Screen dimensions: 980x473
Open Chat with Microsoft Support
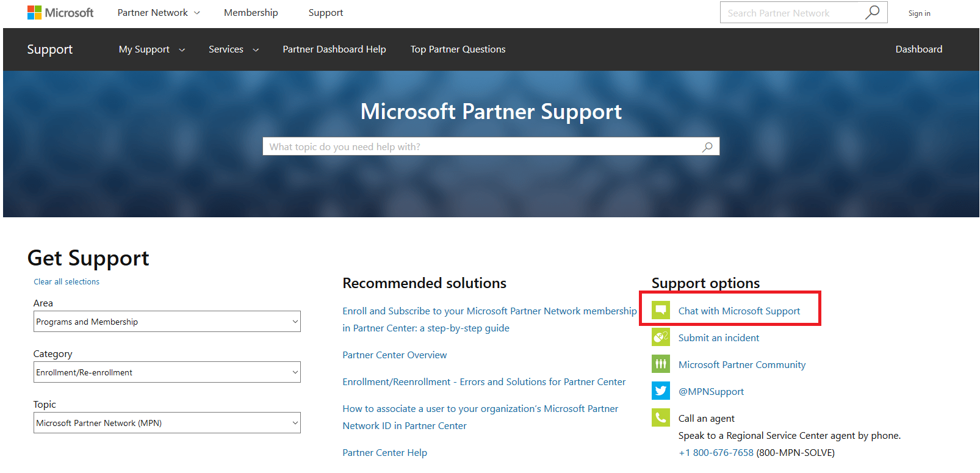[x=739, y=311]
